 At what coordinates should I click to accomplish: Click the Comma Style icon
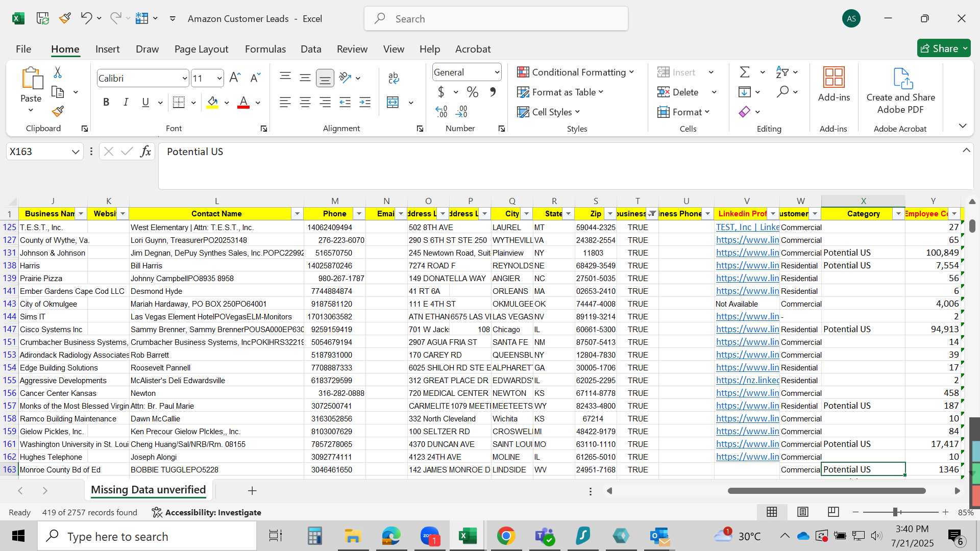click(x=493, y=92)
